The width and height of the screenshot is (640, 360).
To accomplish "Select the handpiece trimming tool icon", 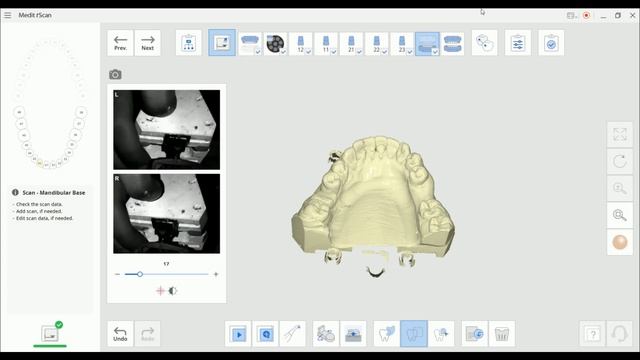I will coord(293,334).
